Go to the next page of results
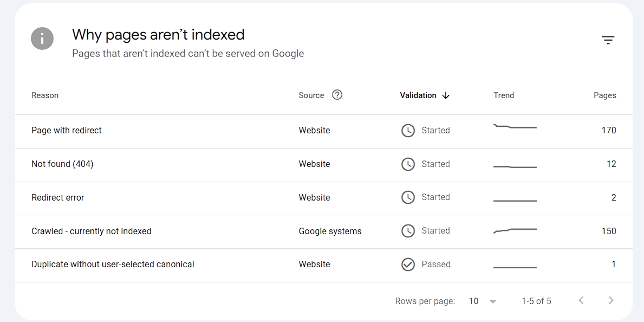 point(611,300)
